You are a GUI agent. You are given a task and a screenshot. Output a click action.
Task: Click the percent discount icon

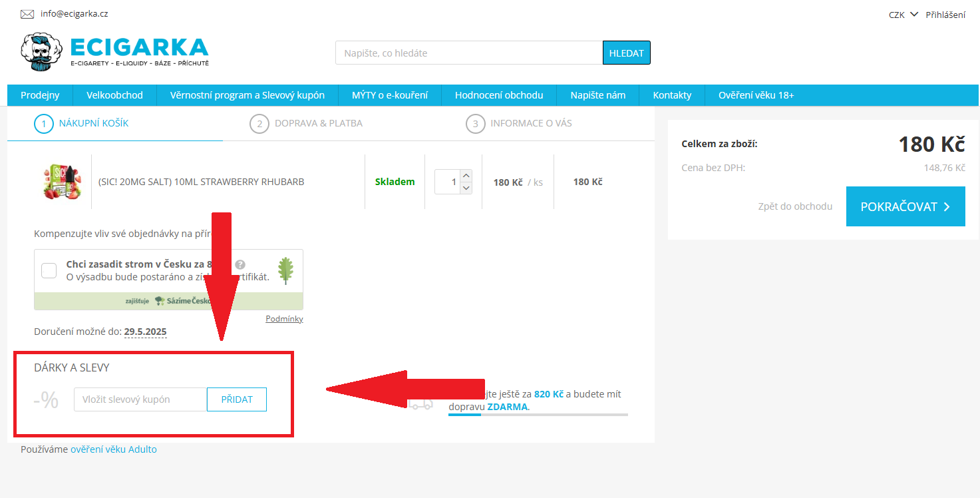point(47,400)
